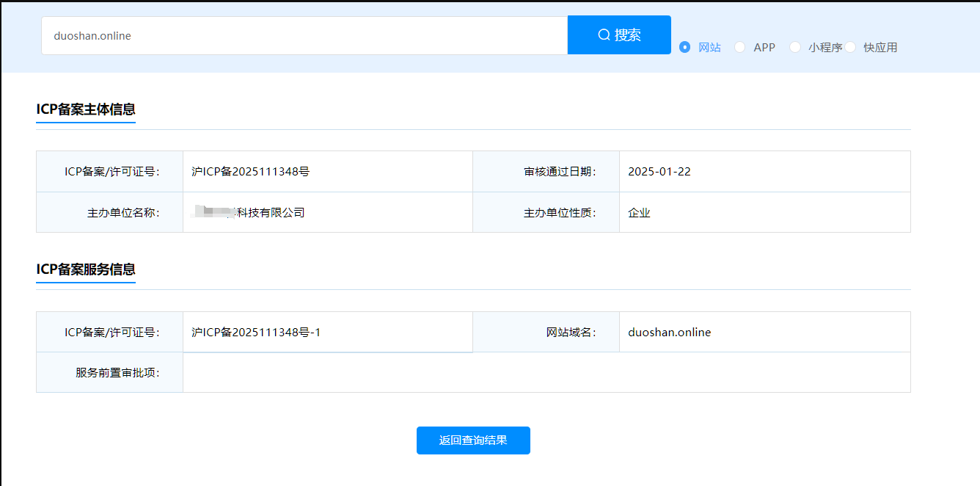Select the APP radio option

point(740,47)
